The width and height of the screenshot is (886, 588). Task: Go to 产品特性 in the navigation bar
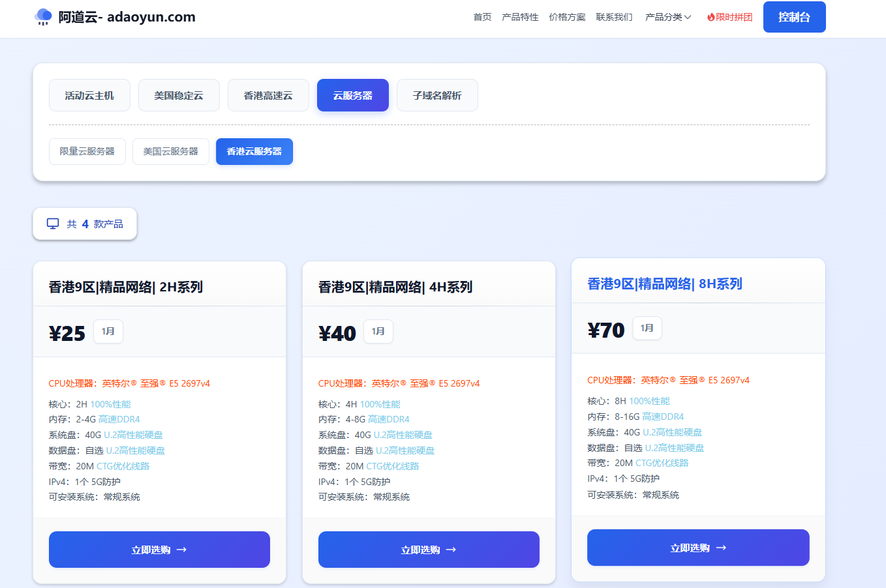pyautogui.click(x=520, y=17)
